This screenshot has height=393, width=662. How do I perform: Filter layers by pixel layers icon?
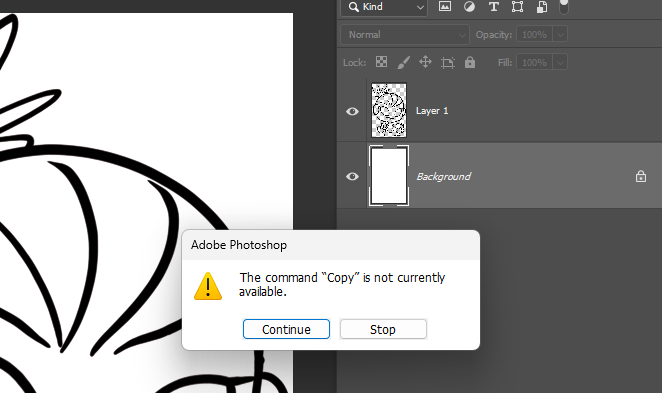click(445, 6)
